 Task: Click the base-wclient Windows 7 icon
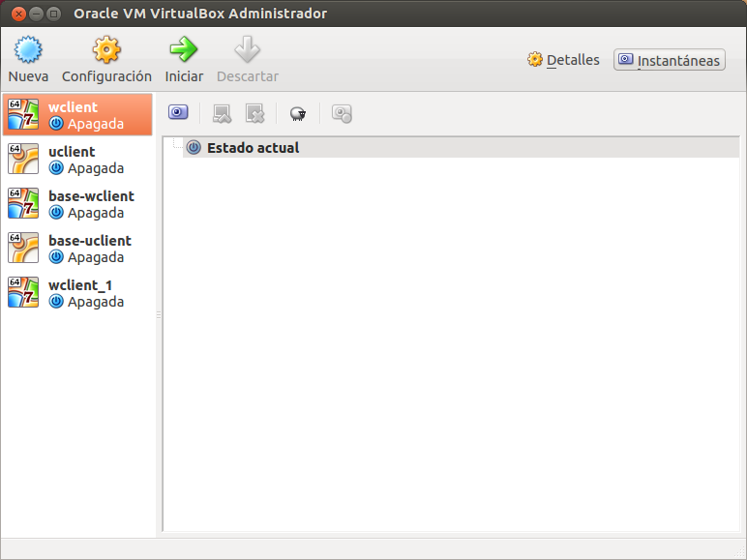coord(23,203)
